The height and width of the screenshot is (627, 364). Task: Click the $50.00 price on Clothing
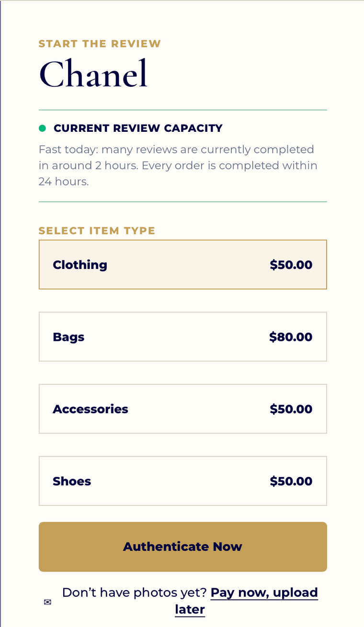291,265
